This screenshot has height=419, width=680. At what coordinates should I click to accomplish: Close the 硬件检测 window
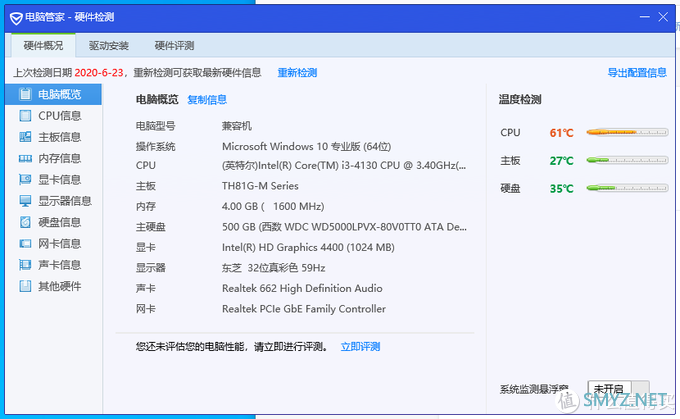point(663,17)
